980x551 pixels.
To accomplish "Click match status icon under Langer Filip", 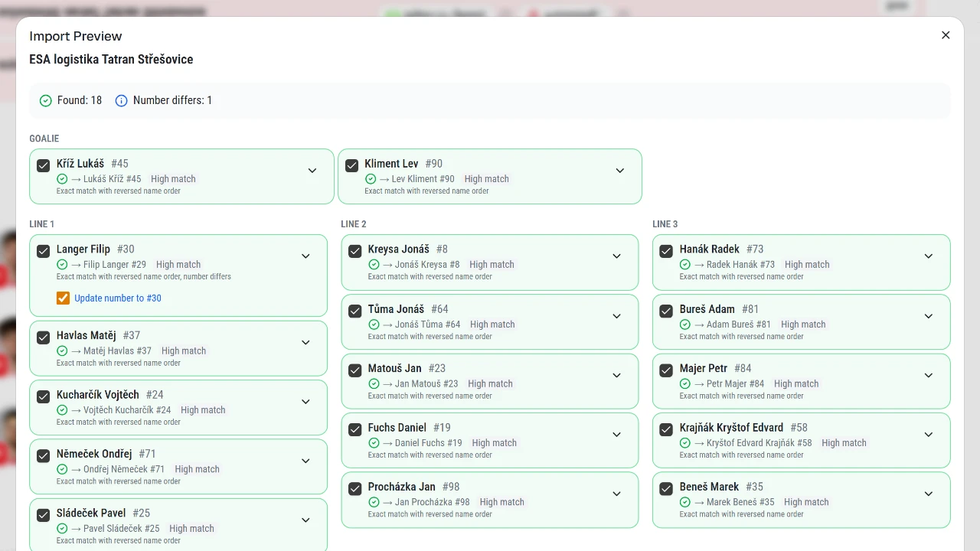I will (x=62, y=265).
